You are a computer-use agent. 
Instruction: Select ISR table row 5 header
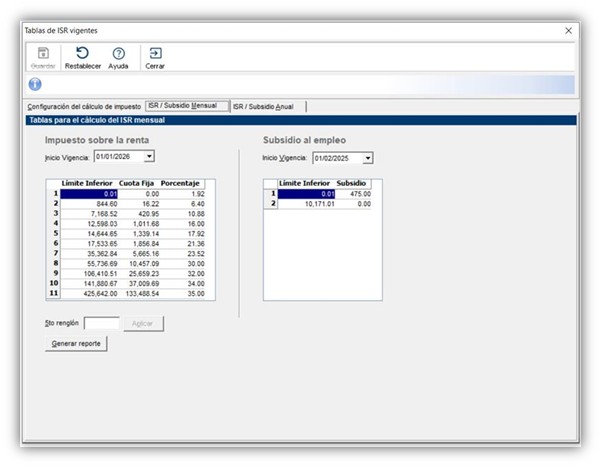(56, 235)
